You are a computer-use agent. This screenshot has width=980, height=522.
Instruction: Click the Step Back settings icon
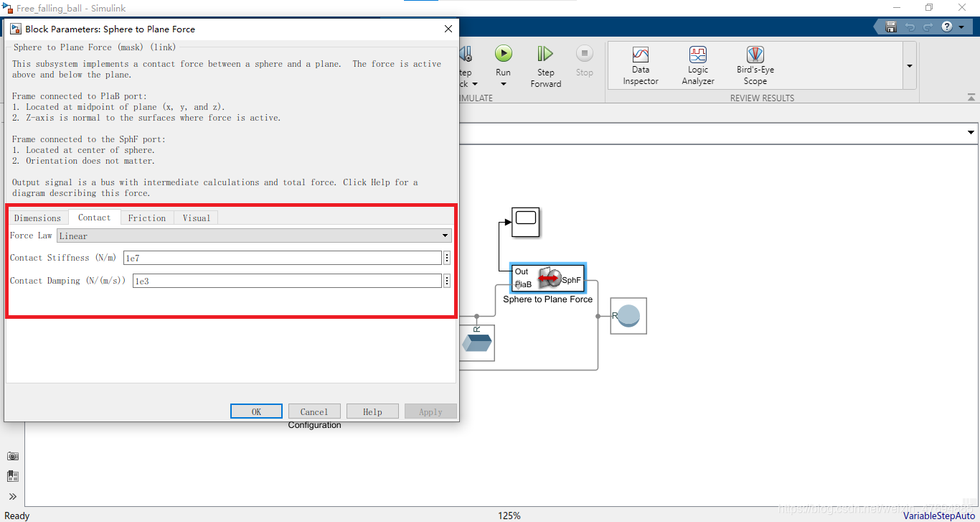coord(466,54)
